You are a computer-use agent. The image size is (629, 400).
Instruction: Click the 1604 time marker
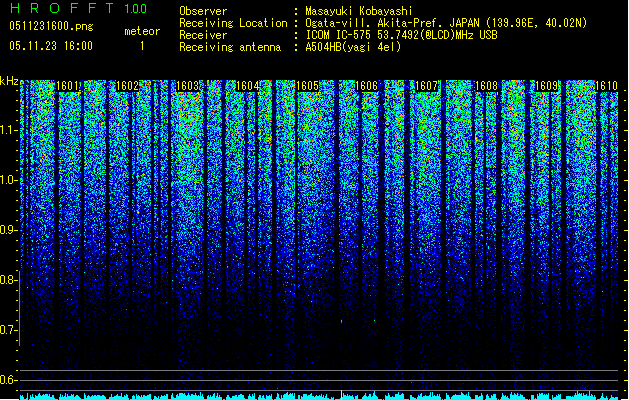click(x=247, y=86)
